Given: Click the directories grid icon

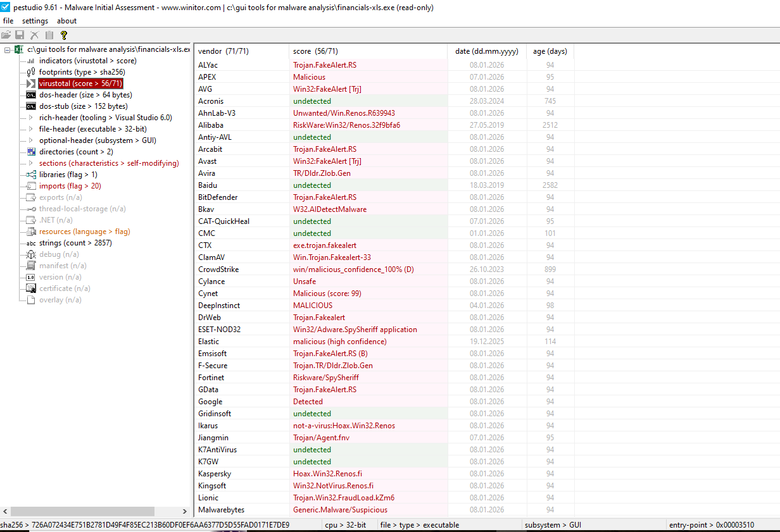Looking at the screenshot, I should pos(30,151).
